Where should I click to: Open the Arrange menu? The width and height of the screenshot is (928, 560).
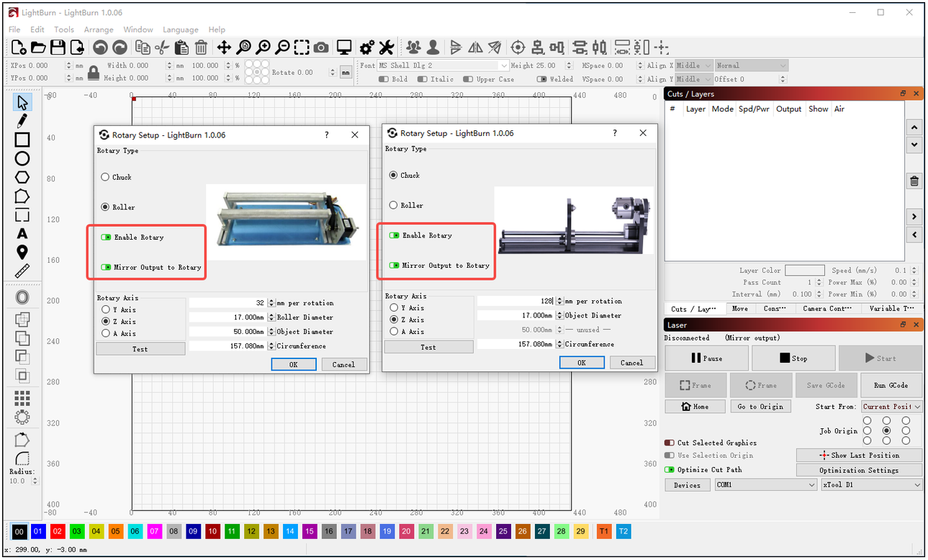click(99, 30)
